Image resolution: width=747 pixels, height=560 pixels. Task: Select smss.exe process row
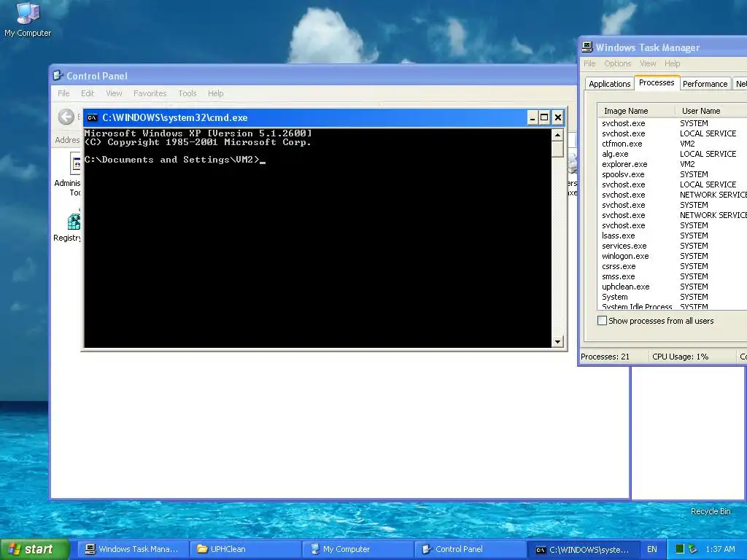[x=672, y=276]
